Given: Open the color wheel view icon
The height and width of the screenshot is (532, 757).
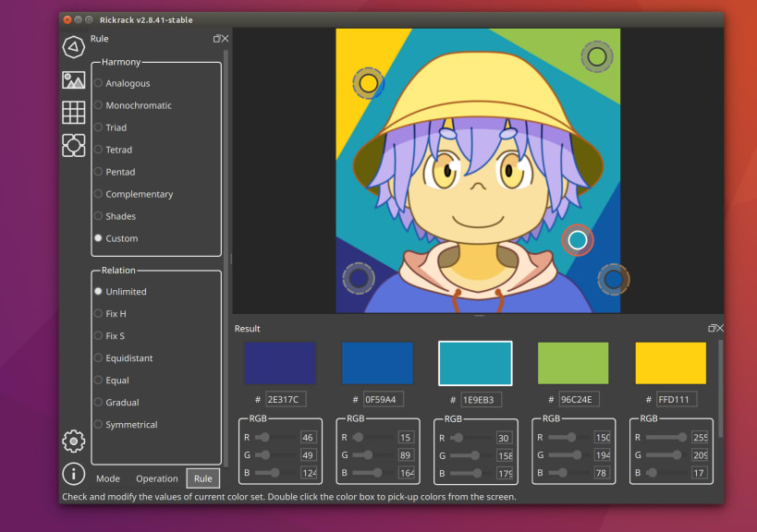Looking at the screenshot, I should click(x=74, y=47).
